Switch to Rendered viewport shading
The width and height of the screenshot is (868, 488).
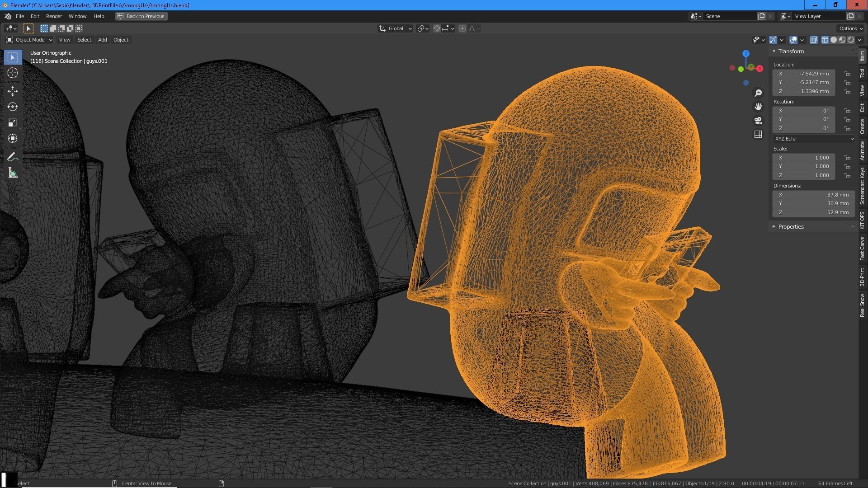pos(851,40)
